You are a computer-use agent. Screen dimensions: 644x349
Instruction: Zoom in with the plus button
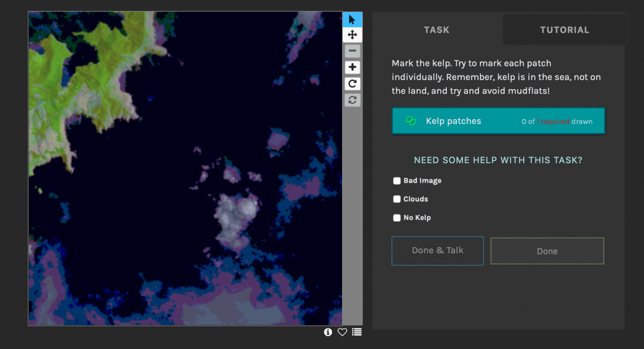352,67
